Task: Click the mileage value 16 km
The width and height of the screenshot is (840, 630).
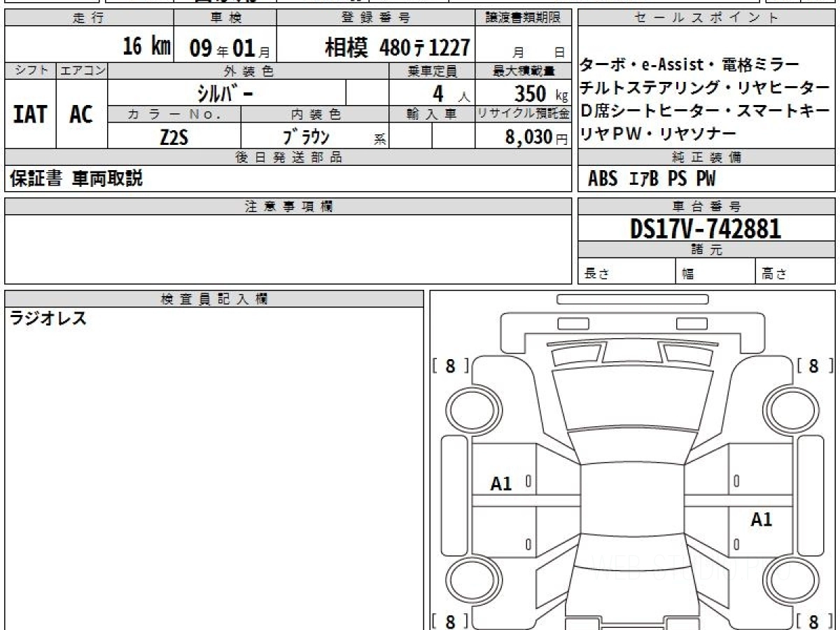Action: [146, 48]
